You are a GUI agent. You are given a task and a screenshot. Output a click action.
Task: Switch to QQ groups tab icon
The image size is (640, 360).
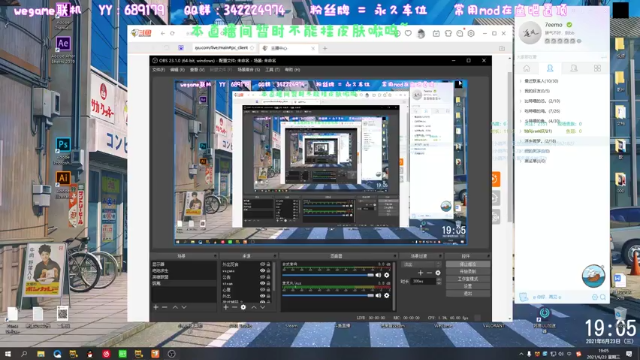pos(573,68)
